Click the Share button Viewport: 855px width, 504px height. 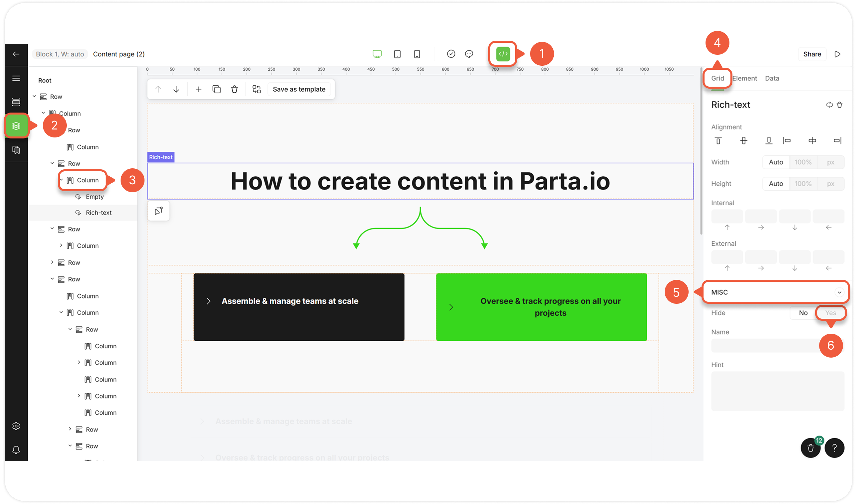tap(812, 54)
